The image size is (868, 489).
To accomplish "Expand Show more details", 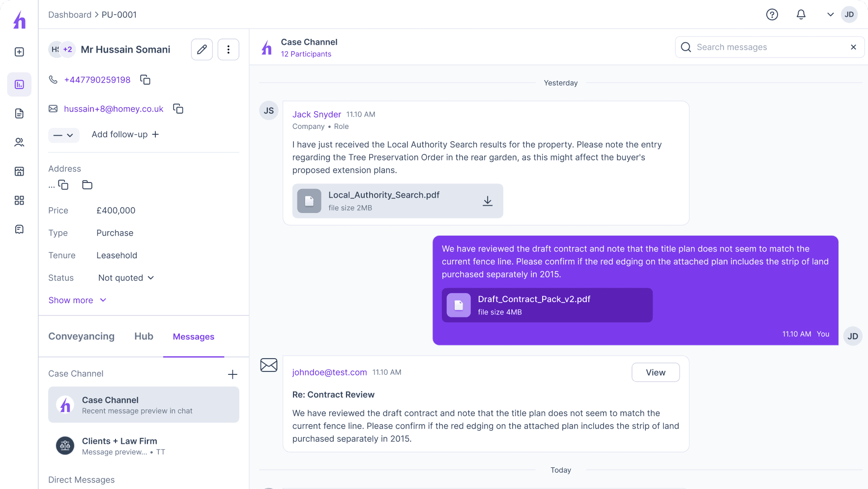I will [78, 300].
